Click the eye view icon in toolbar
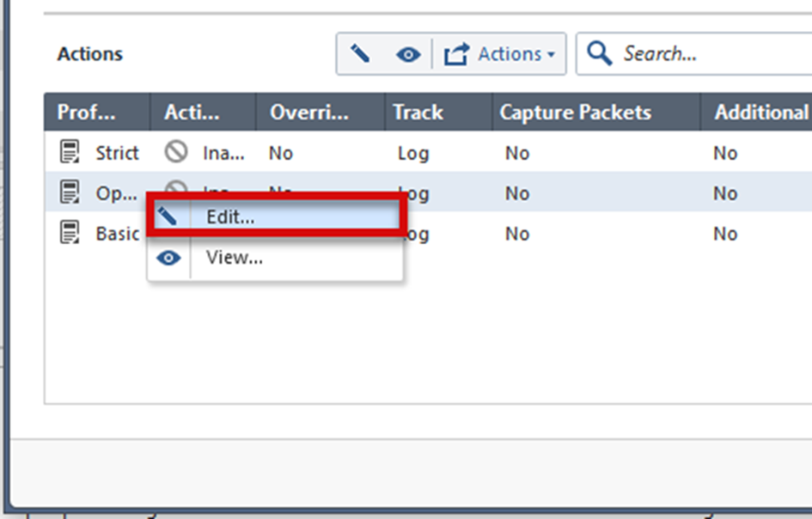 coord(408,54)
